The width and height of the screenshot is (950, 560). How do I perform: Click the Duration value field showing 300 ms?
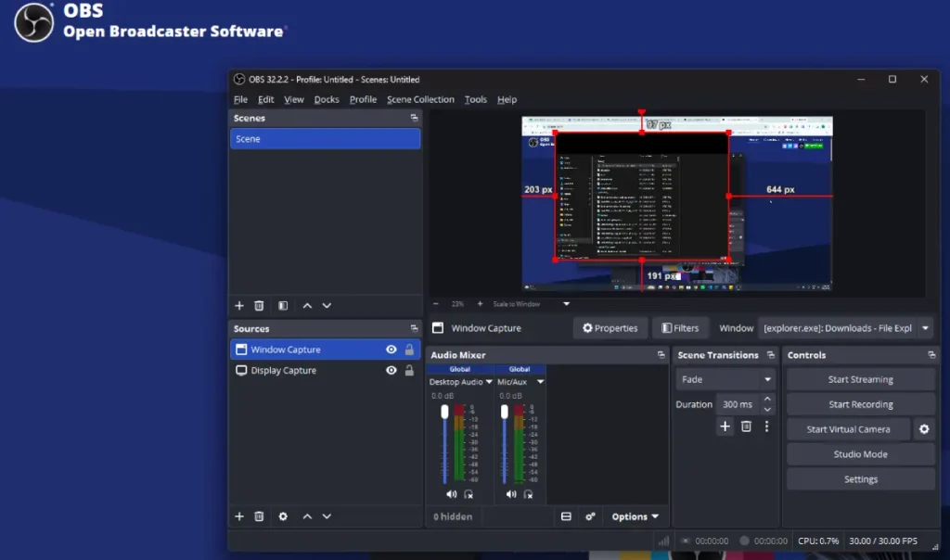(x=738, y=404)
